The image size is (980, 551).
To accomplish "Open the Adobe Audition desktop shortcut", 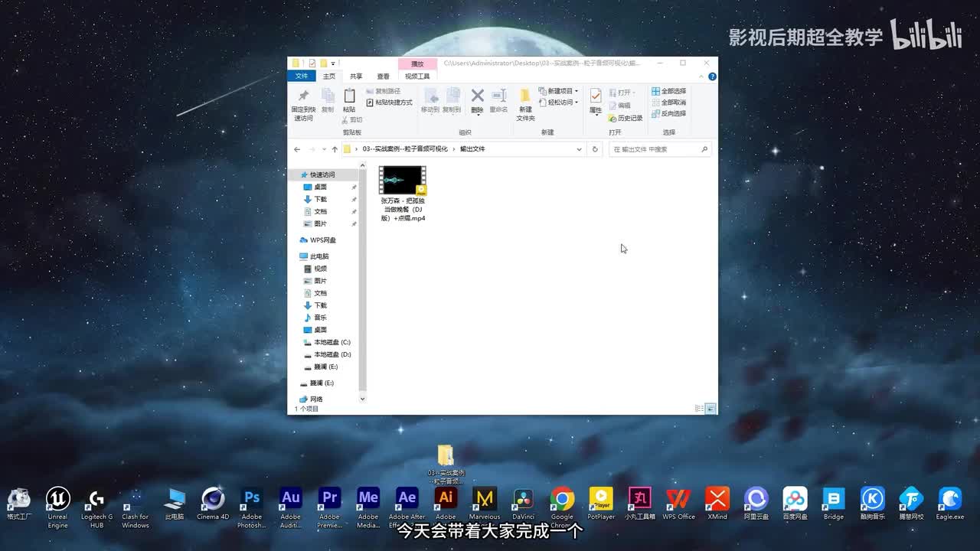I will pos(291,507).
